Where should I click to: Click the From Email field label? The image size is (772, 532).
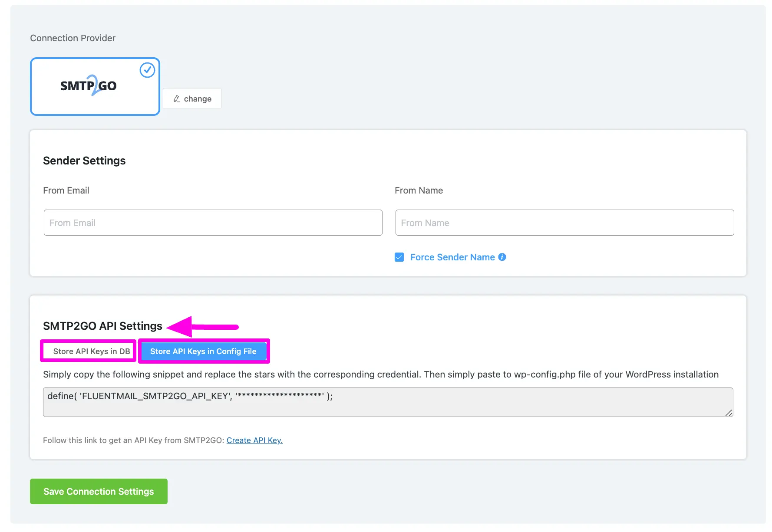(66, 190)
